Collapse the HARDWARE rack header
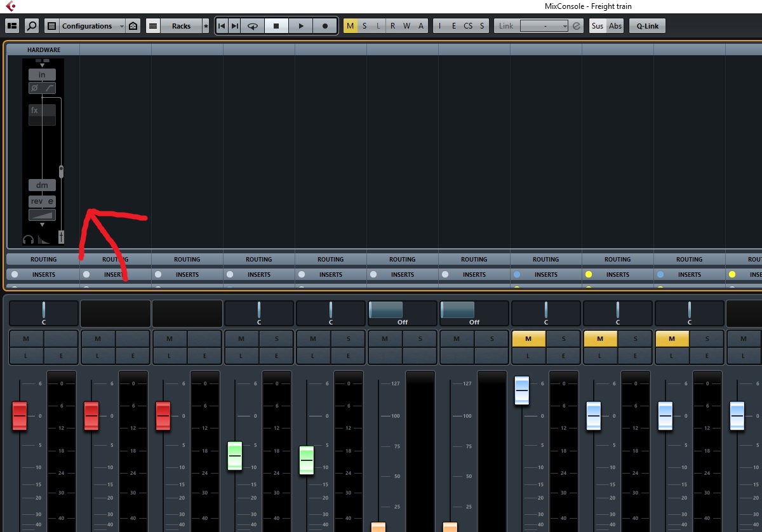This screenshot has height=532, width=762. (44, 50)
